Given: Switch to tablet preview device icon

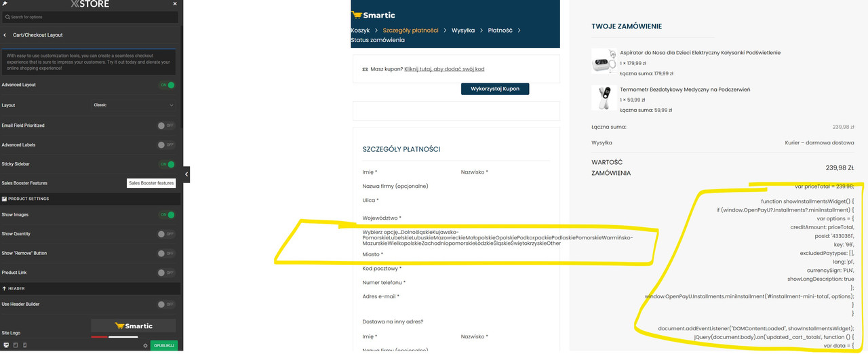Looking at the screenshot, I should pos(16,345).
